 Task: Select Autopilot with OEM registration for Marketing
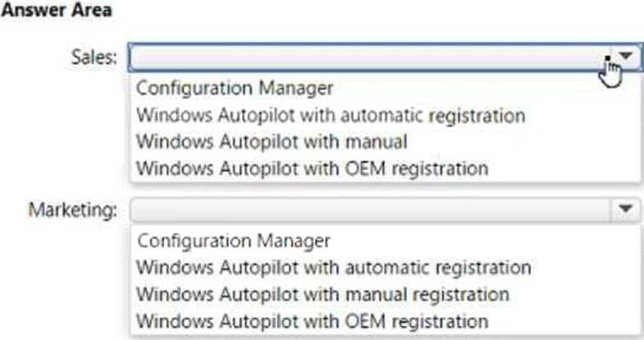(x=312, y=321)
